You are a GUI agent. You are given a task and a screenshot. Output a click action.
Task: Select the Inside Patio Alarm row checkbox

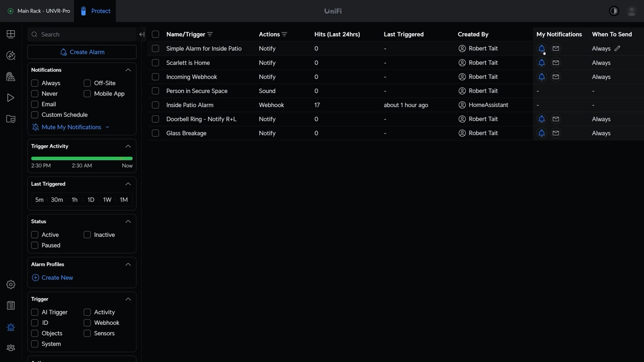(155, 105)
